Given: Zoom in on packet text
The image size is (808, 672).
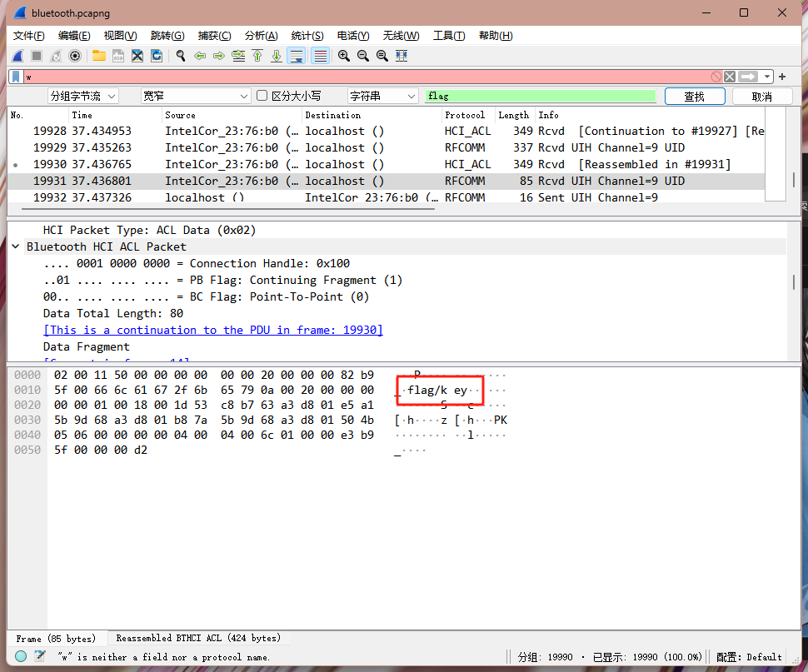Looking at the screenshot, I should tap(344, 56).
